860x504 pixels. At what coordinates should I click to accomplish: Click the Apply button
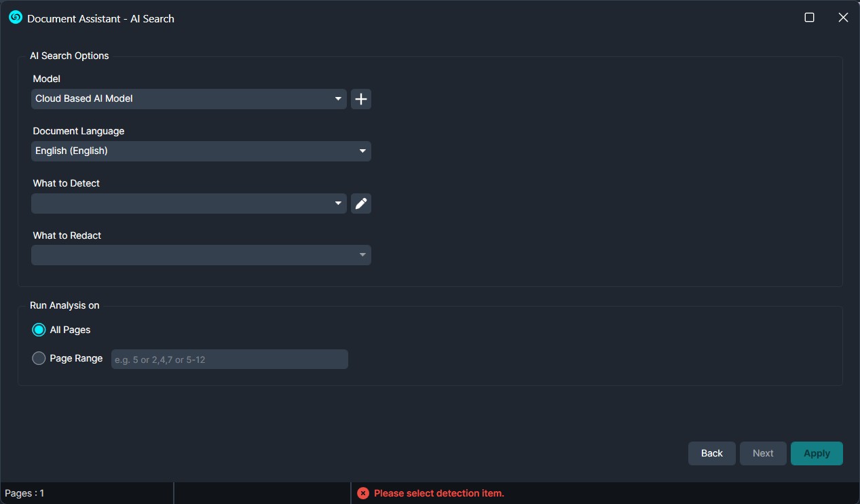[817, 453]
